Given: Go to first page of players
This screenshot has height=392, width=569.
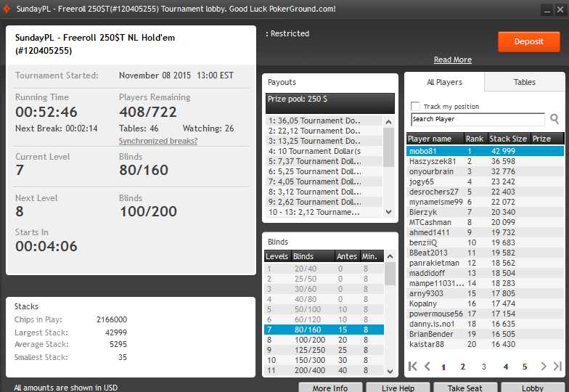Looking at the screenshot, I should pos(412,367).
